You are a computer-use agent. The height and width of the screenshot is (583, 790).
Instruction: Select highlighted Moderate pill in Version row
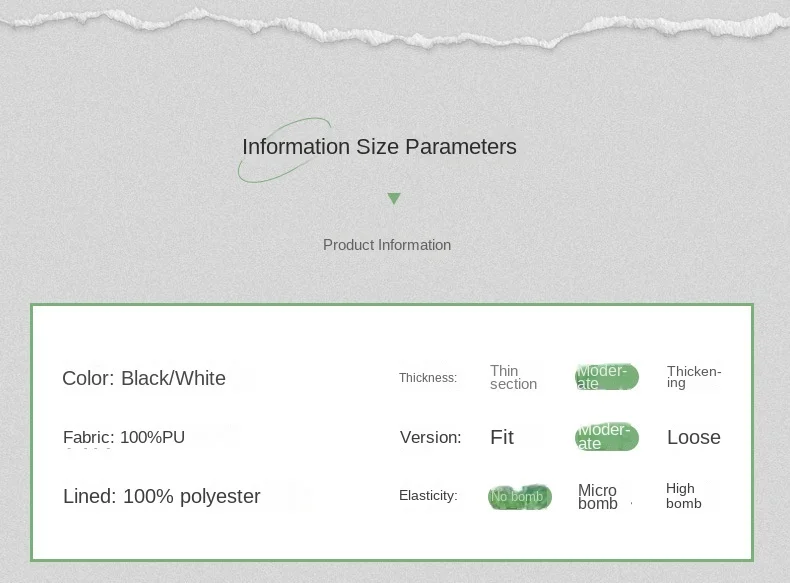[606, 437]
